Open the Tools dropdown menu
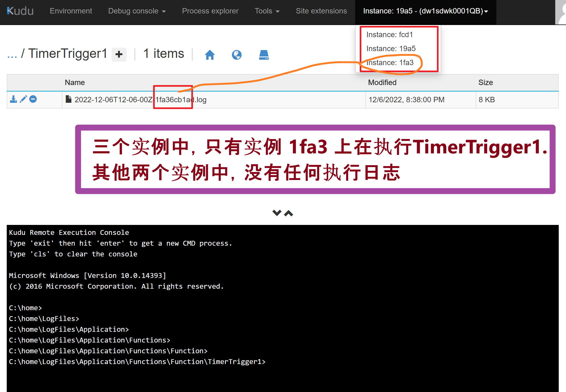Screen dimensions: 566x392 267,11
